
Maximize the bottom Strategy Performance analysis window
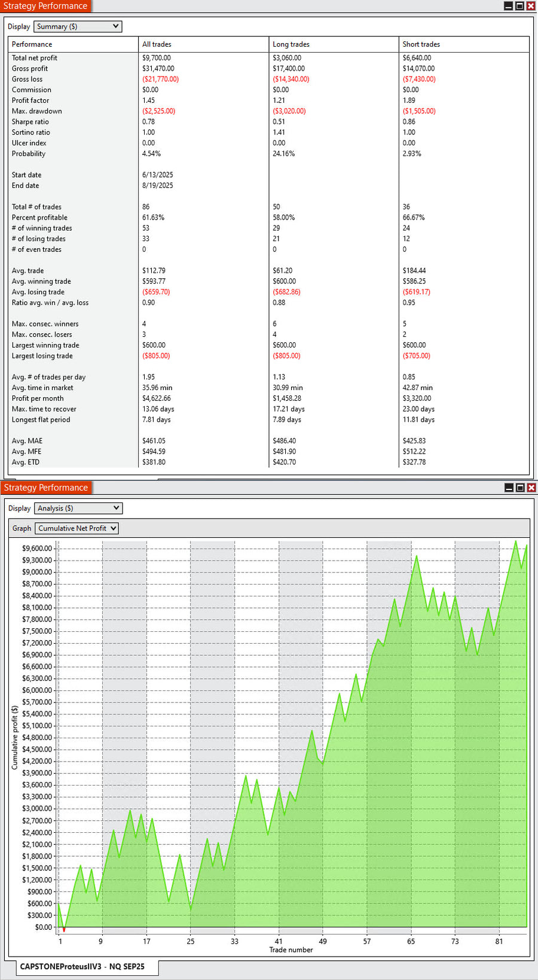click(520, 488)
